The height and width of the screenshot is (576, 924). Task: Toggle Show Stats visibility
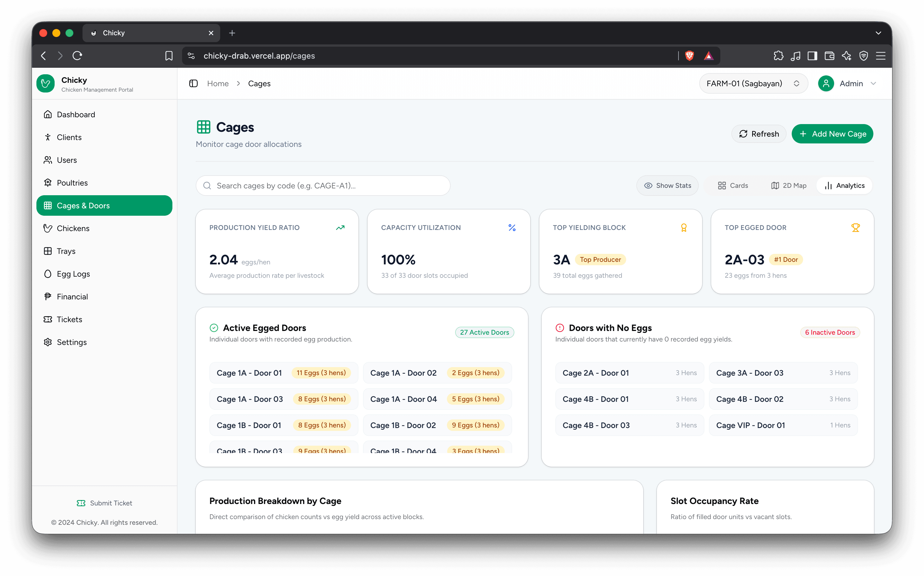[x=667, y=186]
